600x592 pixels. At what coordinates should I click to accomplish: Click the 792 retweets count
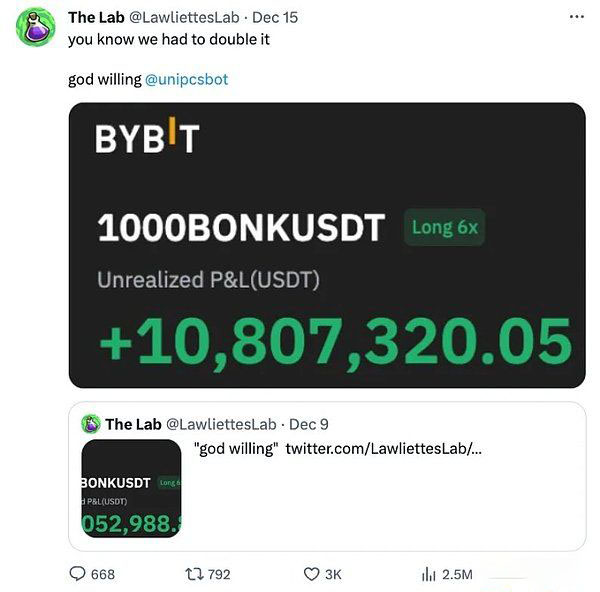219,574
